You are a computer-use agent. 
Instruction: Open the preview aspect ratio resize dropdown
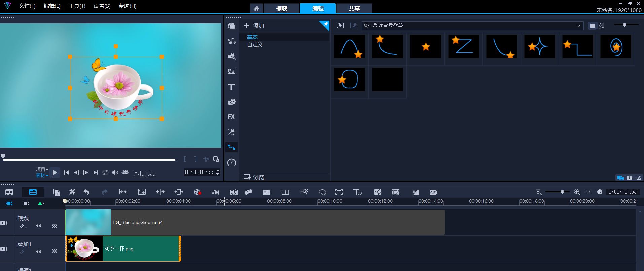tap(139, 173)
